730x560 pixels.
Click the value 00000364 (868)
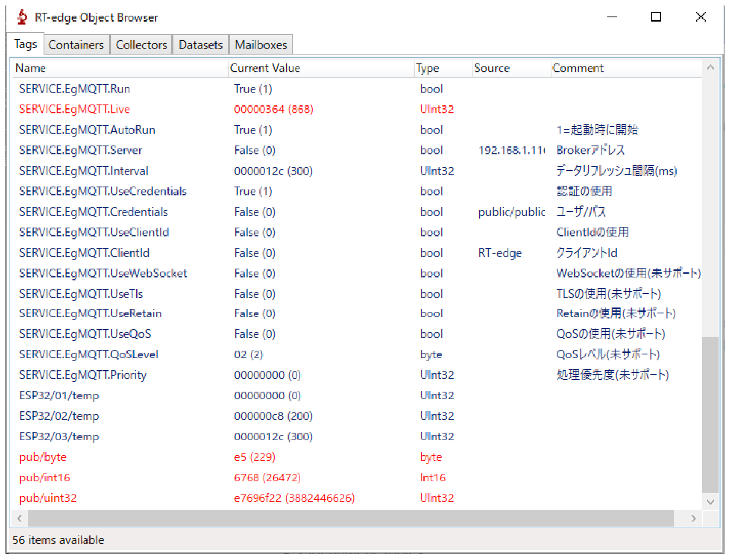274,109
